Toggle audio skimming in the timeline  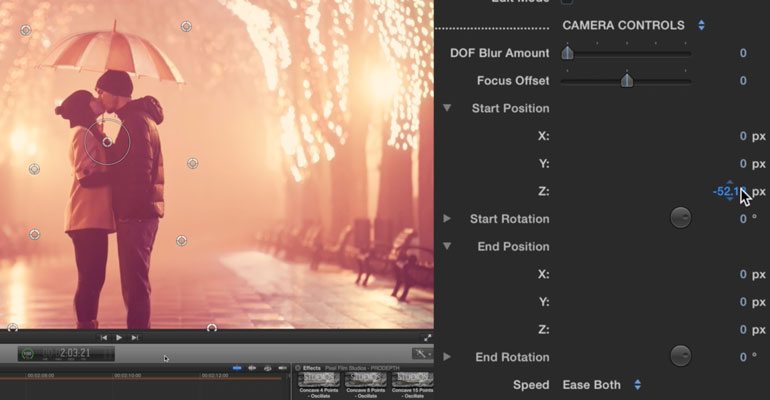(x=252, y=368)
